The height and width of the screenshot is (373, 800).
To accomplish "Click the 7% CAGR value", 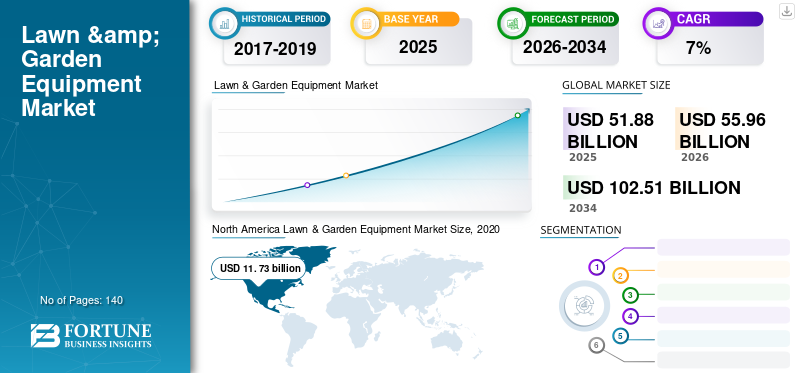I will pyautogui.click(x=698, y=48).
